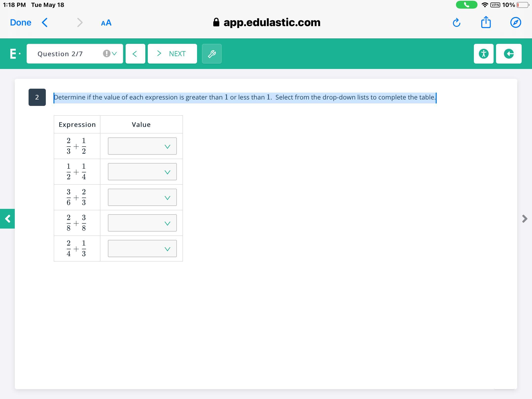Go to previous question using header arrow
The image size is (532, 399).
click(x=135, y=54)
